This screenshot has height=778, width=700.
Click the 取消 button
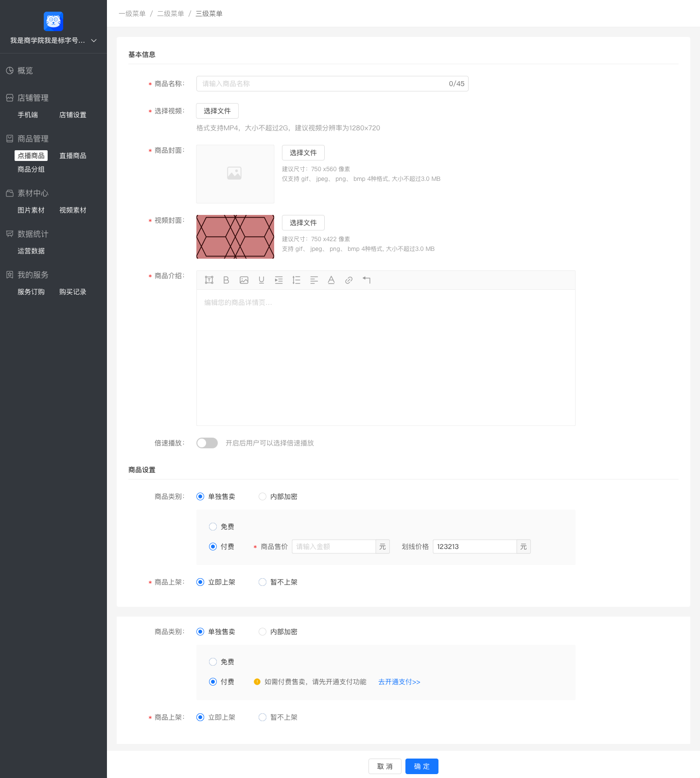click(385, 766)
